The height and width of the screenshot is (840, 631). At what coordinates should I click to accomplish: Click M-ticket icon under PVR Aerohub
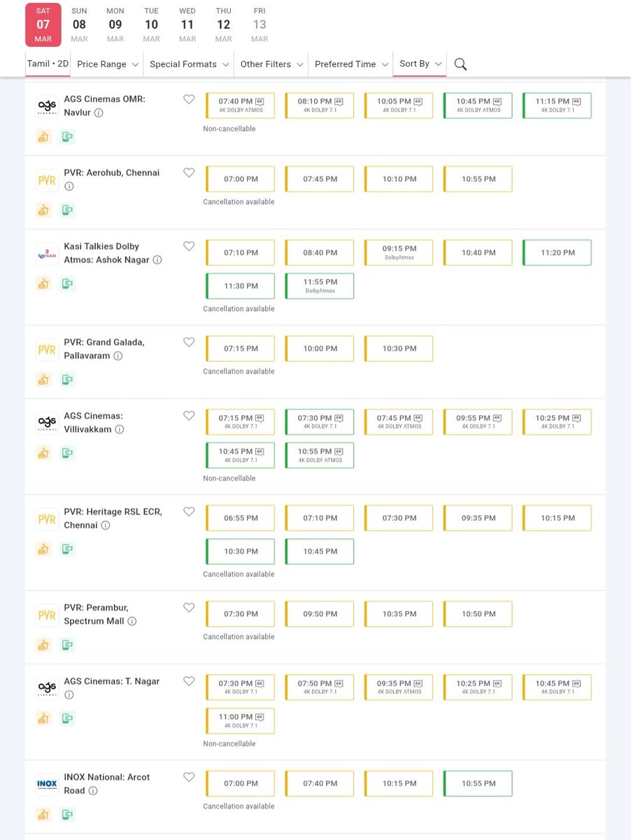coord(67,210)
